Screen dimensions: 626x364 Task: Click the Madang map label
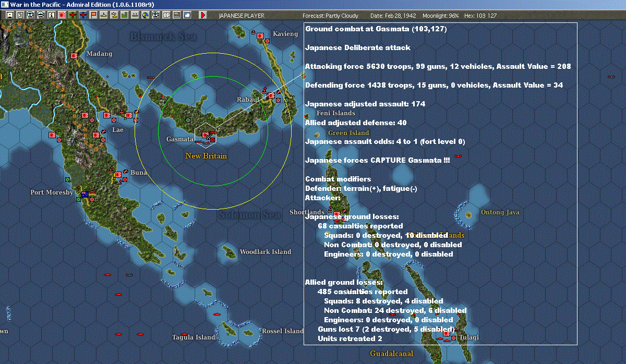pos(99,54)
